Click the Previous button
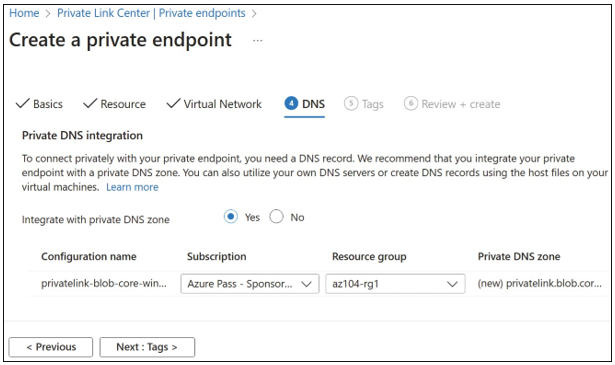The height and width of the screenshot is (365, 615). click(51, 347)
